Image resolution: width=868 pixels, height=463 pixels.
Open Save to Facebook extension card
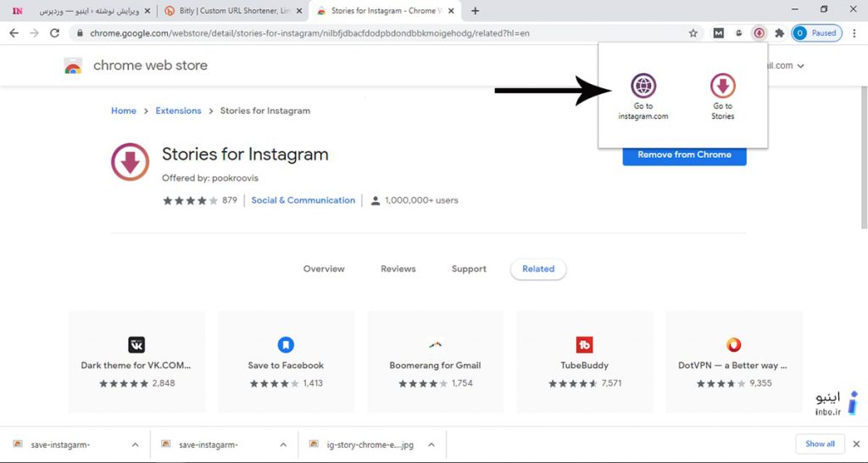286,361
